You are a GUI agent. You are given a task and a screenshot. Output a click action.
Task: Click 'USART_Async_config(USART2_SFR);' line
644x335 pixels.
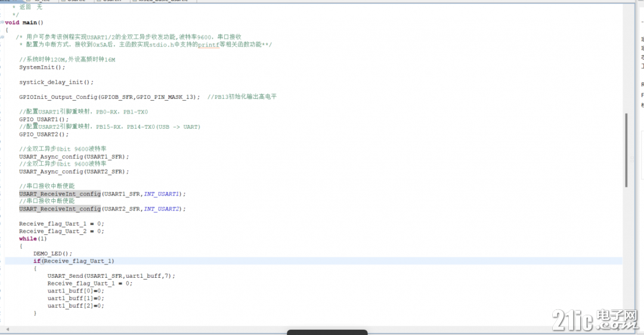click(74, 172)
